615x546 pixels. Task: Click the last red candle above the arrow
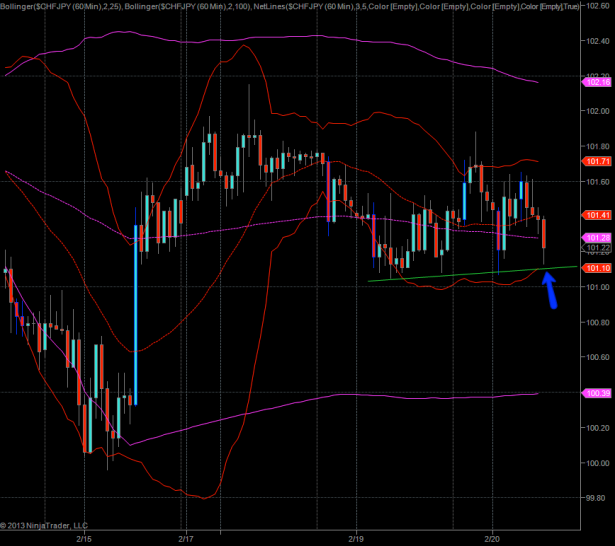(544, 233)
